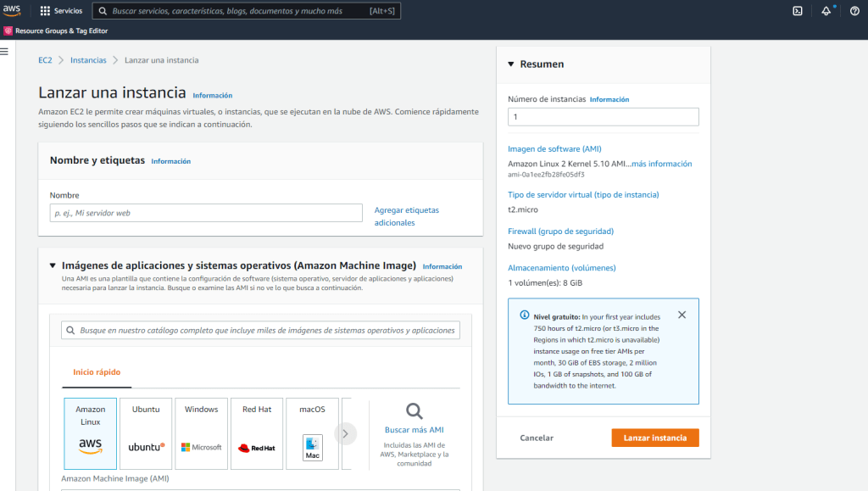Collapse the Resumen panel
868x491 pixels.
(511, 64)
